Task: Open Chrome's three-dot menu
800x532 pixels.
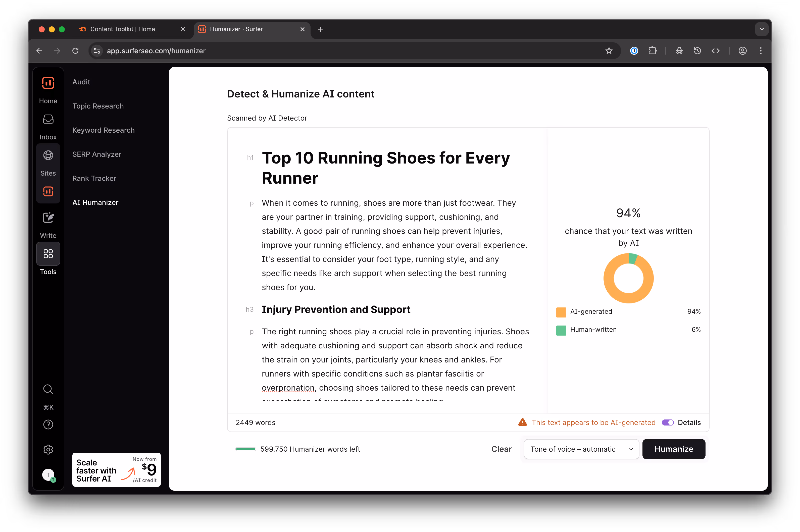Action: pos(760,51)
